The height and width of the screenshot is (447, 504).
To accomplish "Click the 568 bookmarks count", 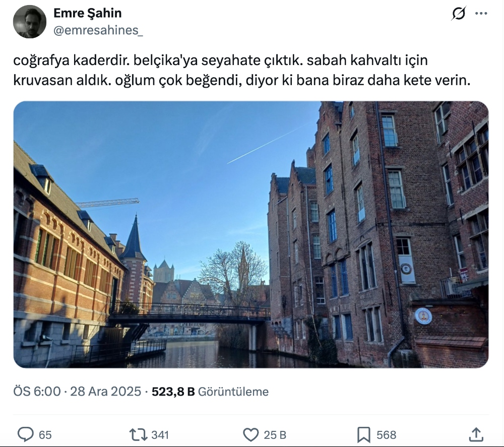I will [x=387, y=435].
